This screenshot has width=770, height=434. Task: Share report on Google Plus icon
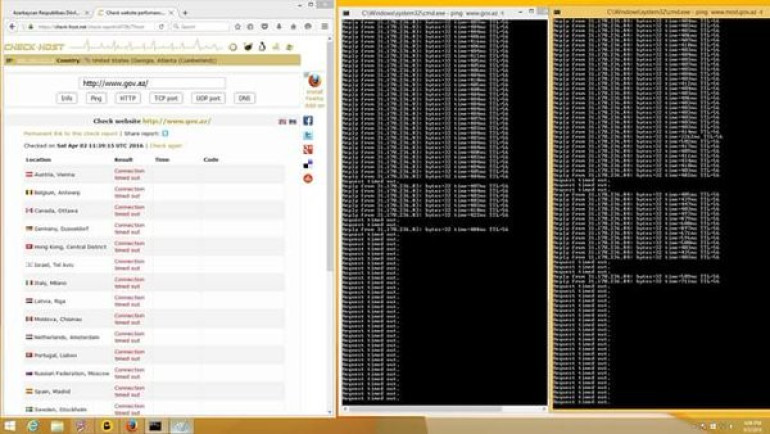(x=308, y=149)
